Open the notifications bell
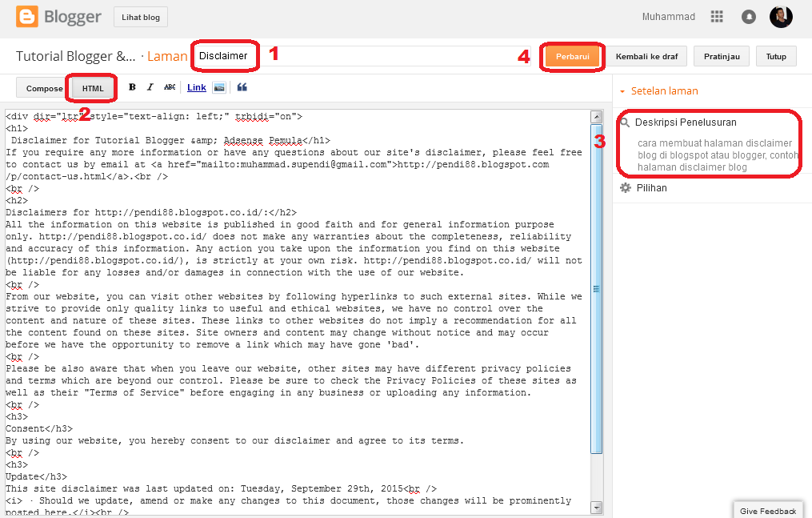This screenshot has width=812, height=518. coord(748,16)
